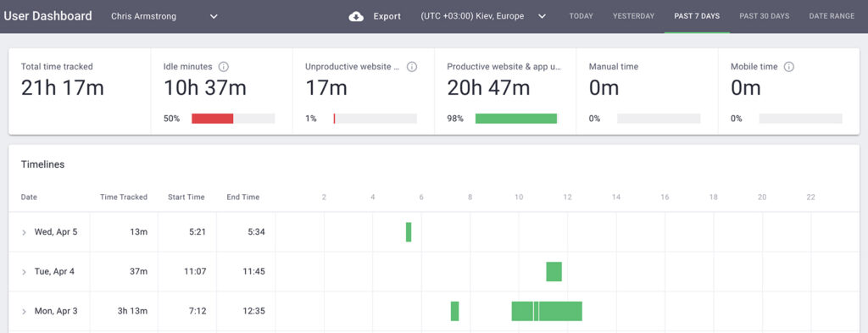Click the User Dashboard title
Viewport: 868px width, 333px height.
point(47,16)
